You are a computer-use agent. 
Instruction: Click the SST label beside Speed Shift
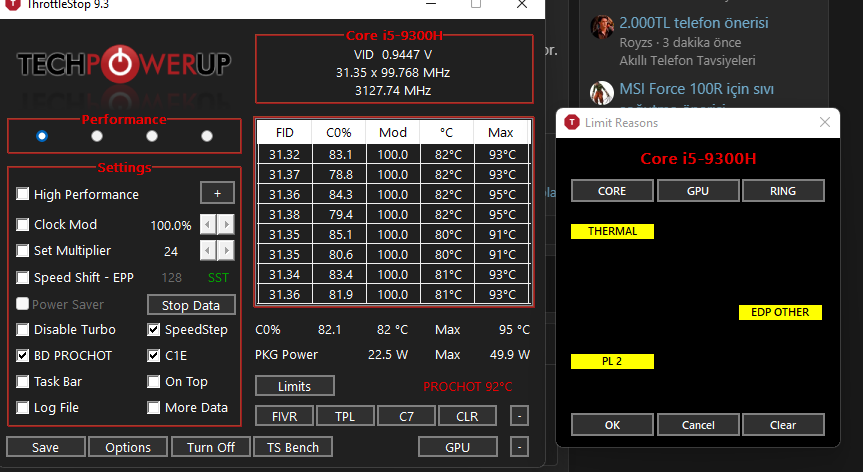218,278
